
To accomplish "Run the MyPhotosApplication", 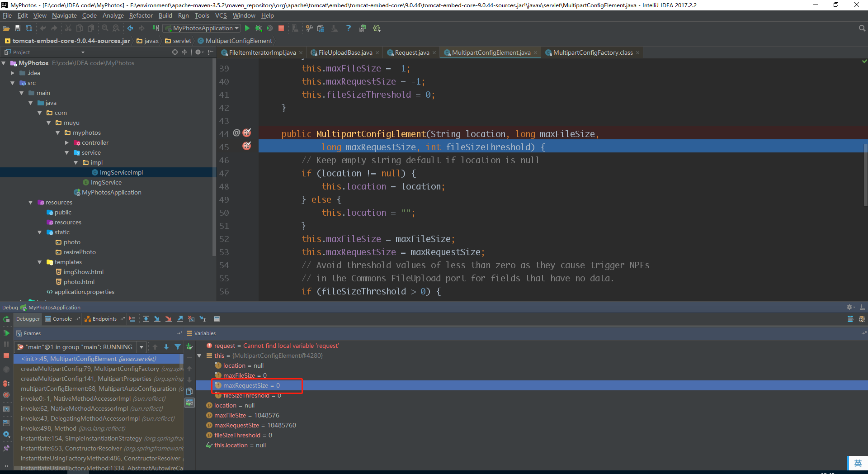I will (247, 28).
